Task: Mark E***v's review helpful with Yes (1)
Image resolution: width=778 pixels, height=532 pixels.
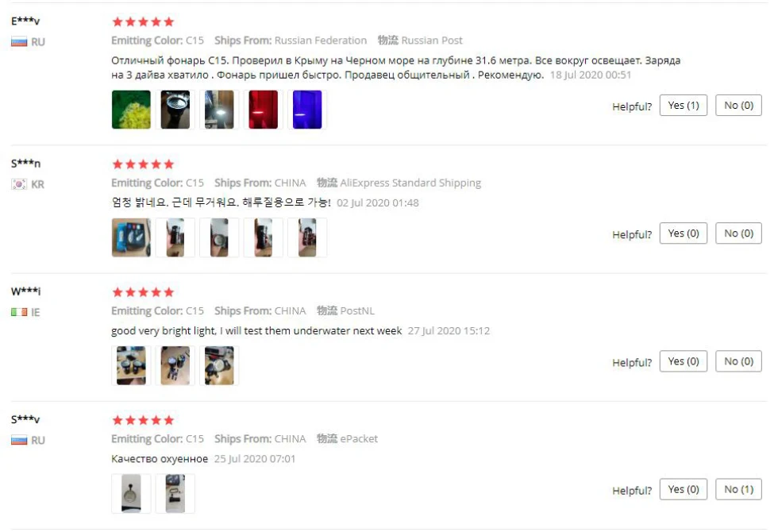Action: 684,105
